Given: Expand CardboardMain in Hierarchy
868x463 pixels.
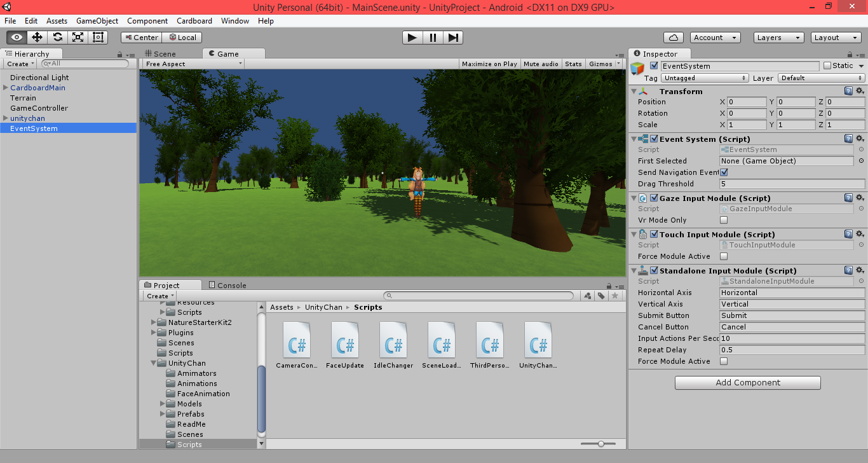Looking at the screenshot, I should (x=6, y=88).
